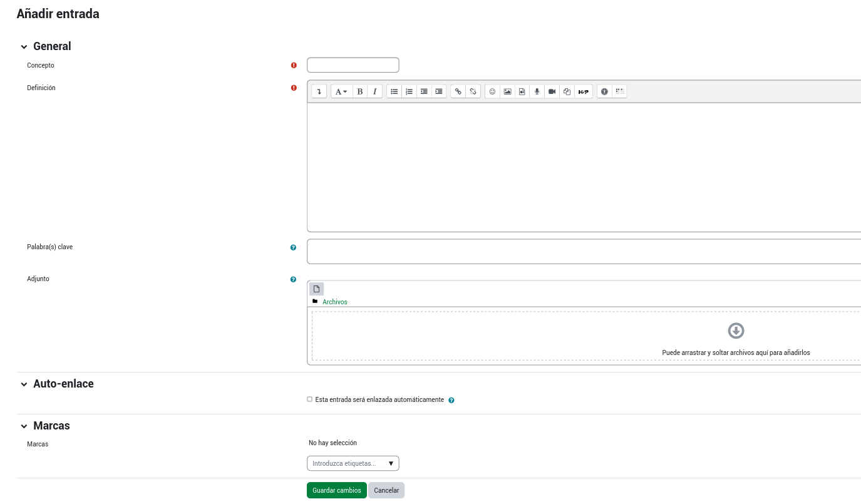Remove link with the unlink icon

[x=473, y=91]
